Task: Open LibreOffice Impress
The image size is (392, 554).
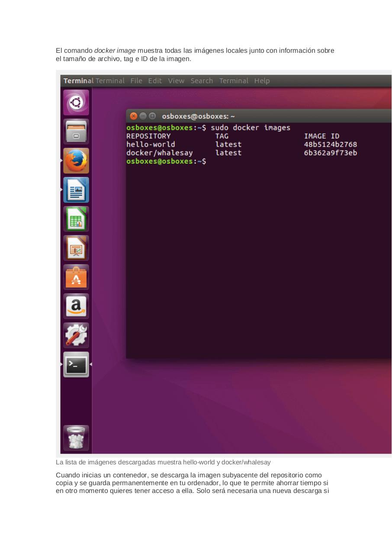Action: [76, 248]
